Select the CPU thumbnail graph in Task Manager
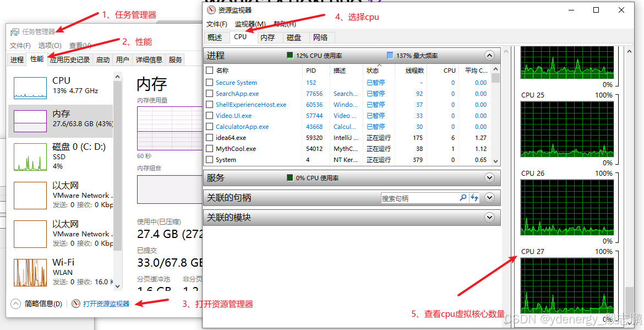 pos(30,88)
